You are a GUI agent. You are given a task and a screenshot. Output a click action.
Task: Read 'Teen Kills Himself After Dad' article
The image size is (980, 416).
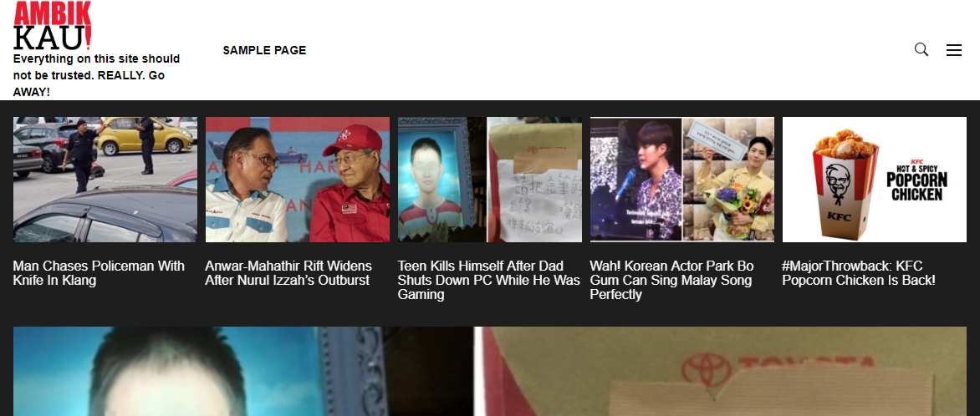pos(489,280)
